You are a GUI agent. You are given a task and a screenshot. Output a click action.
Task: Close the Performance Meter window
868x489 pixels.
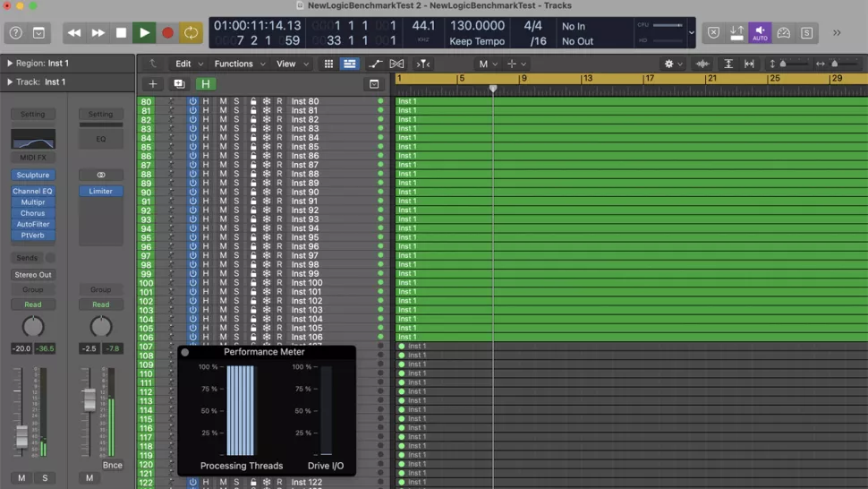click(185, 353)
